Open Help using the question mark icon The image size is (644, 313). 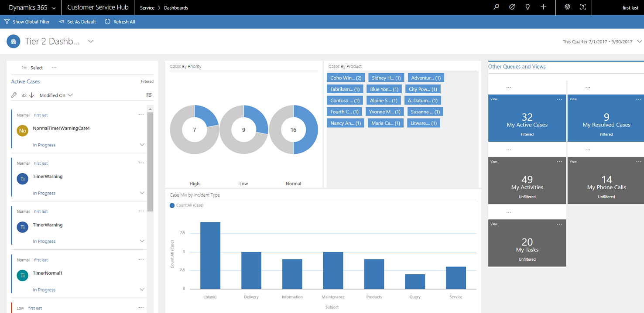click(583, 7)
